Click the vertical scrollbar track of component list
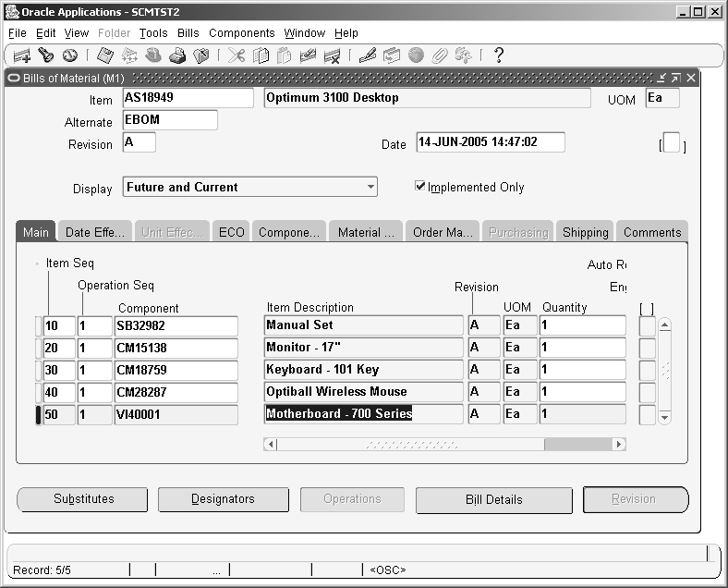 665,371
